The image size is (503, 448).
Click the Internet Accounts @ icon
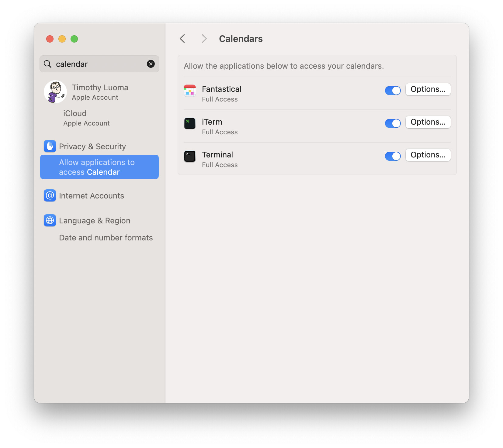click(50, 195)
